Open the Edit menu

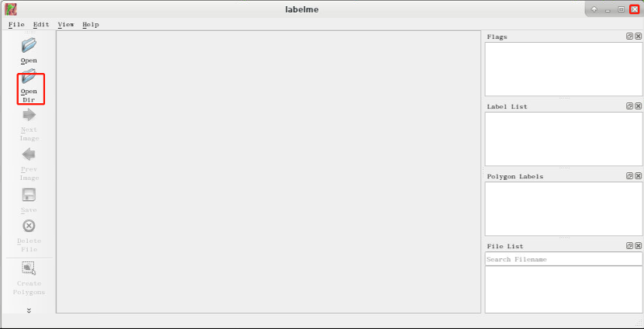tap(41, 24)
